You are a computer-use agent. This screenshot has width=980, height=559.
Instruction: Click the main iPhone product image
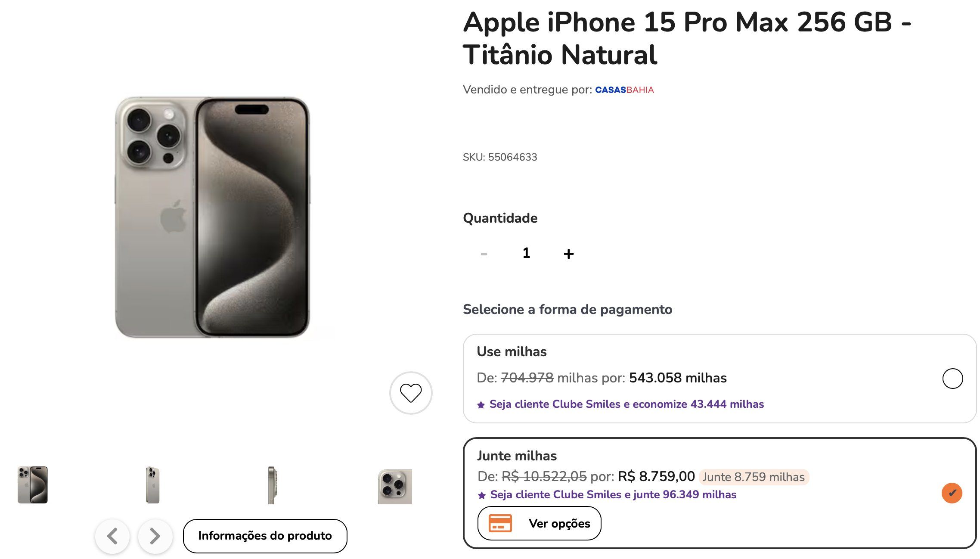212,217
